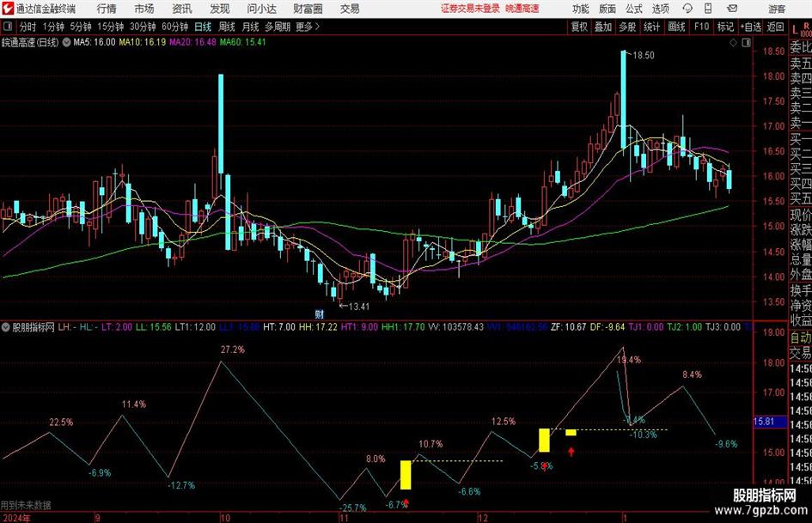812x523 pixels.
Task: Open the 财富圈 menu
Action: 308,9
